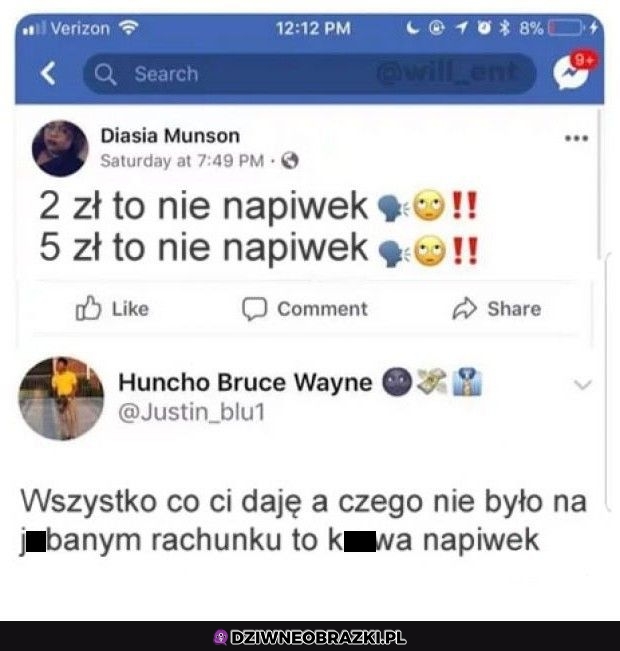620x651 pixels.
Task: Open the three-dots post options menu
Action: 576,138
